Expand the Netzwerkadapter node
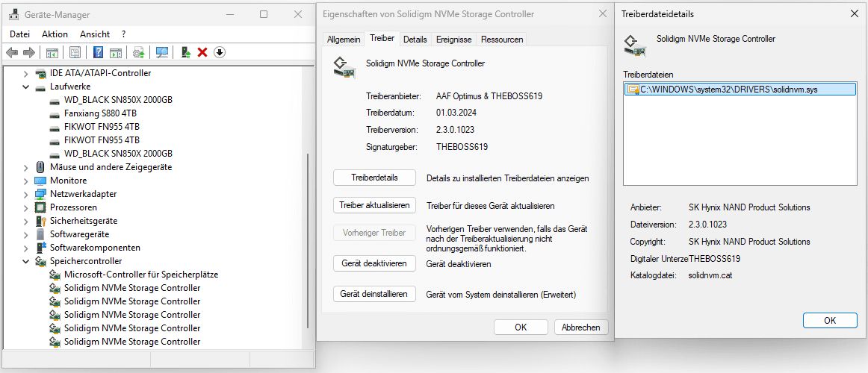 25,194
